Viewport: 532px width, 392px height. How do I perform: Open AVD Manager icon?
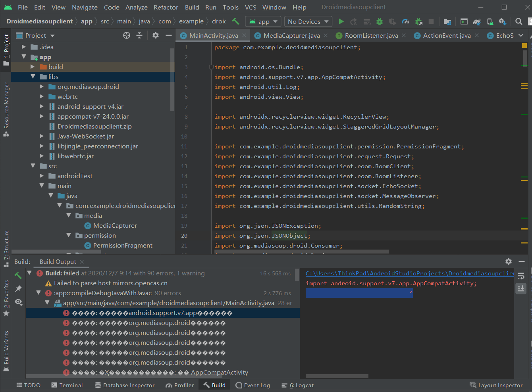pos(490,21)
